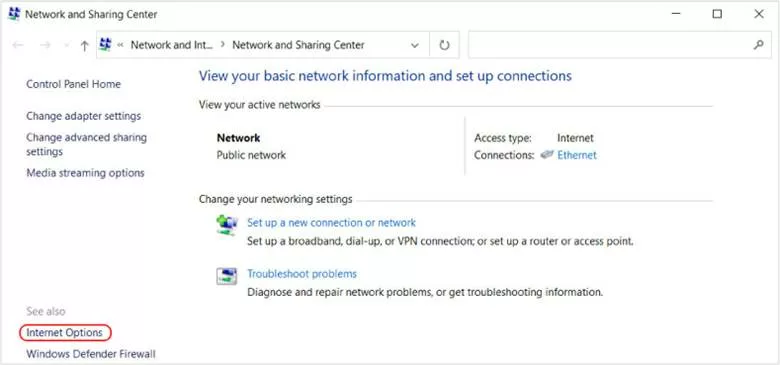This screenshot has width=780, height=365.
Task: Go up one level with Up arrow
Action: coord(84,45)
